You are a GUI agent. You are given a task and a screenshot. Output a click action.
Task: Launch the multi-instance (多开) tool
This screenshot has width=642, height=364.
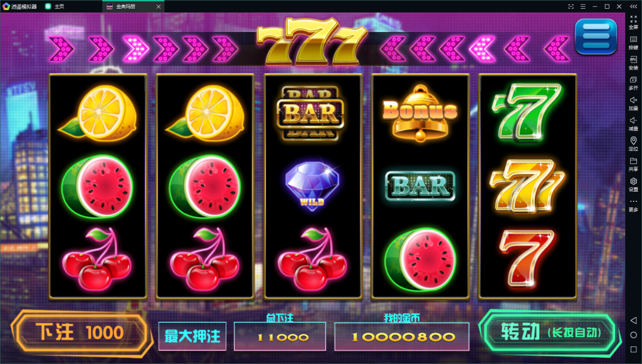click(x=633, y=83)
